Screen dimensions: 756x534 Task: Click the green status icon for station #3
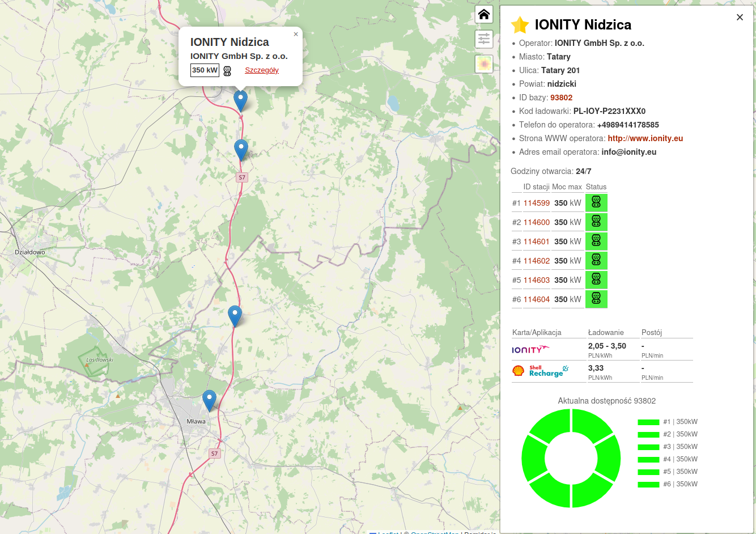[596, 241]
